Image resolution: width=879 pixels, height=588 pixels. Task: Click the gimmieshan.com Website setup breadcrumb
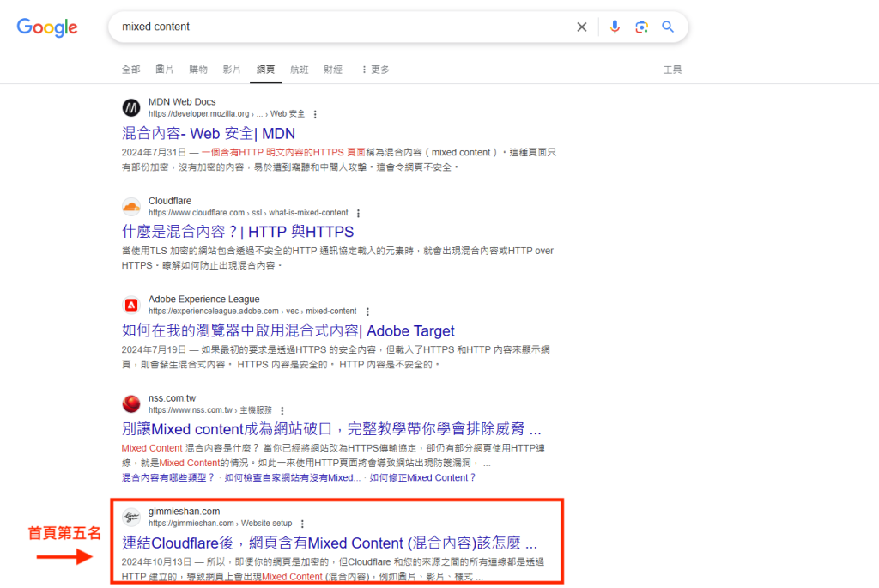pyautogui.click(x=220, y=523)
